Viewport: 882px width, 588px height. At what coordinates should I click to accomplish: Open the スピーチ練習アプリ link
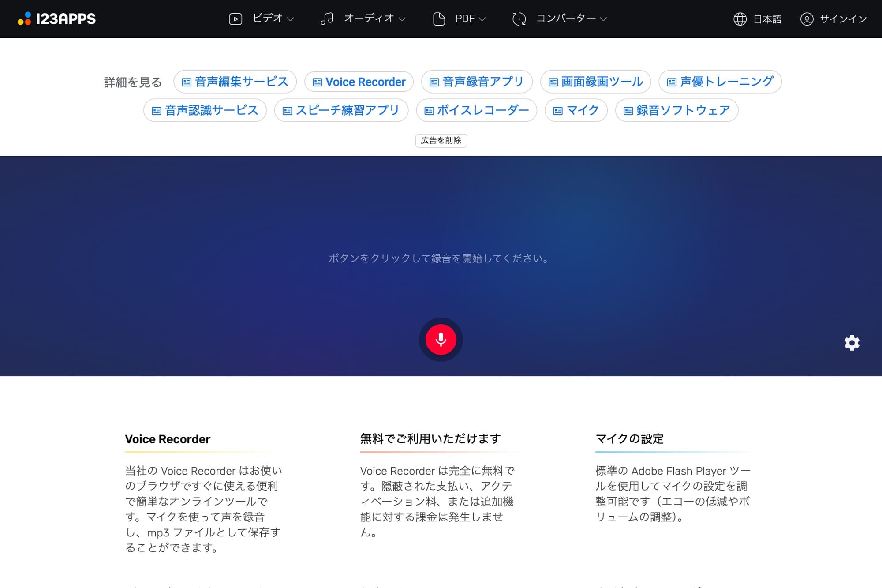[341, 110]
